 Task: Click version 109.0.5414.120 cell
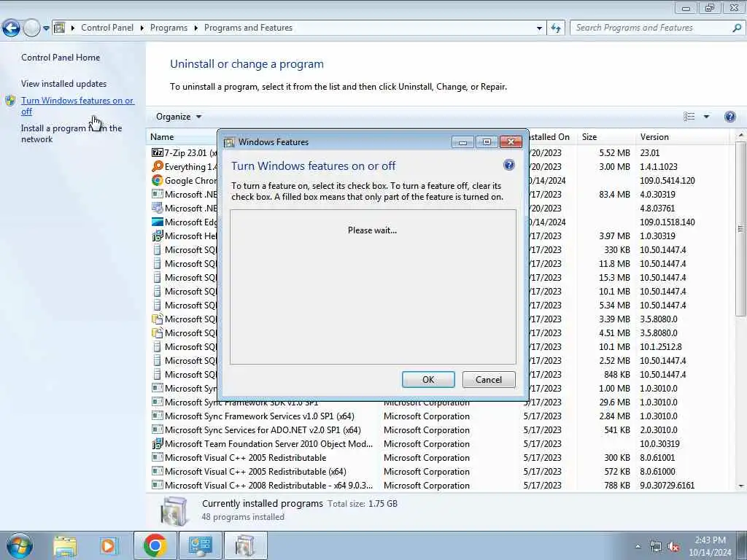point(667,181)
